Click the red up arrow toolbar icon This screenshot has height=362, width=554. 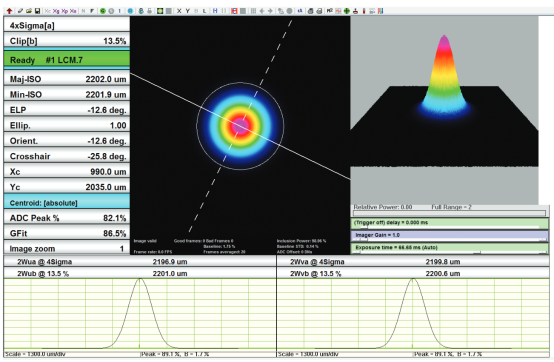pos(10,11)
